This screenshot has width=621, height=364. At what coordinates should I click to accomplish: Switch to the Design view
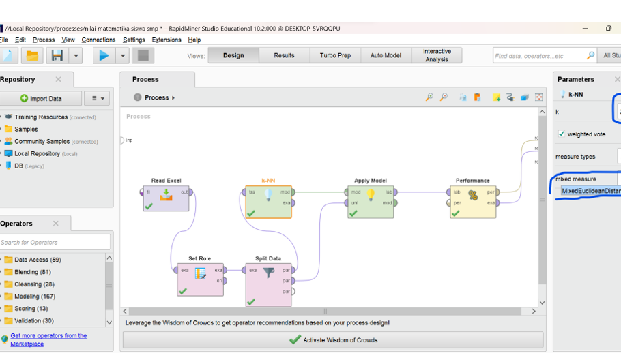(233, 55)
